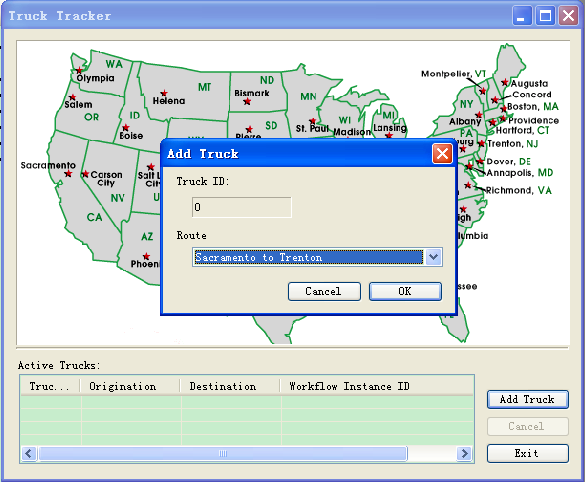Image resolution: width=585 pixels, height=482 pixels.
Task: Click the Pierre star marker
Action: 249,129
